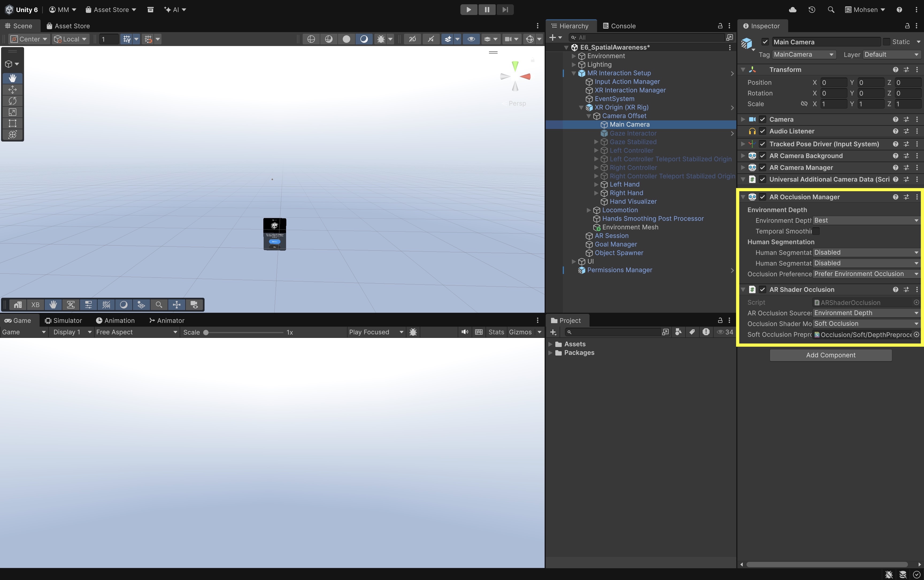Viewport: 924px width, 580px height.
Task: Select the Scale tool
Action: click(12, 112)
